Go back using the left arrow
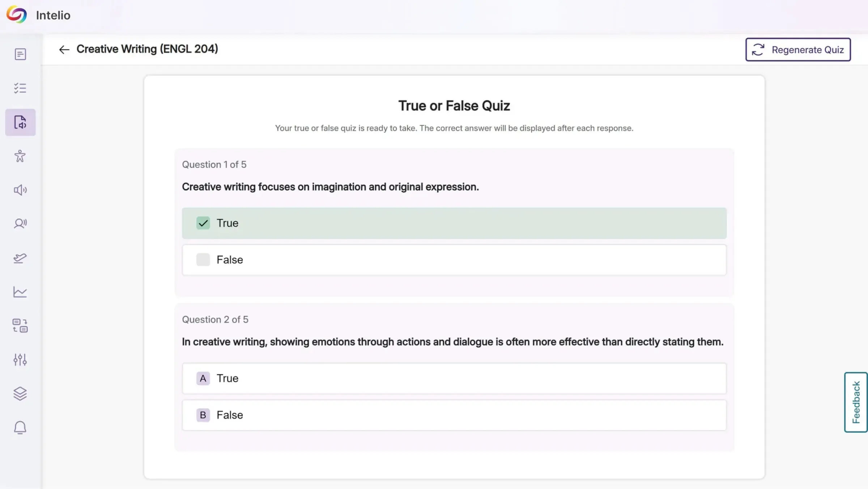The width and height of the screenshot is (868, 489). tap(64, 50)
